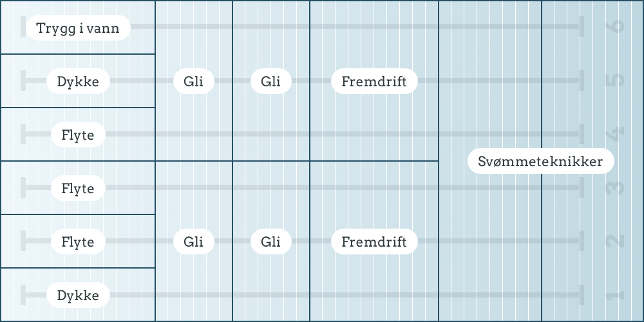Click lane 2 Gli label beside Fremdrift

[271, 241]
